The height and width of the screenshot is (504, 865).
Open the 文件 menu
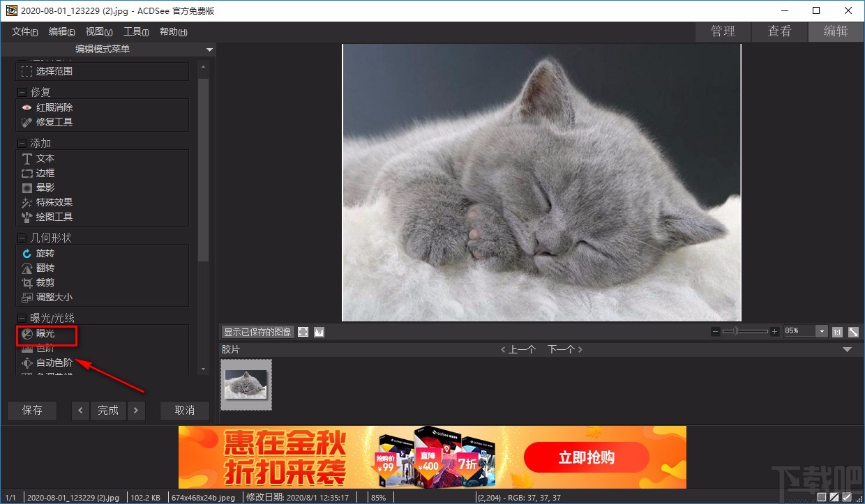tap(24, 31)
